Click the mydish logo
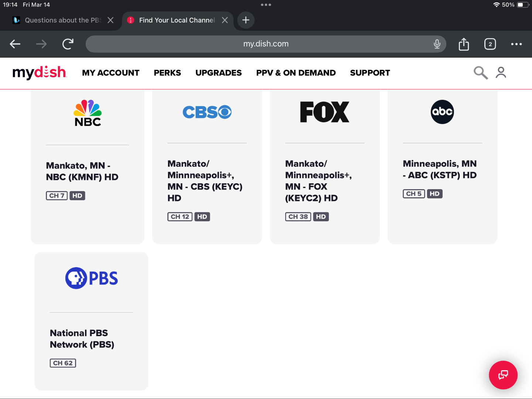This screenshot has height=399, width=532. [39, 73]
